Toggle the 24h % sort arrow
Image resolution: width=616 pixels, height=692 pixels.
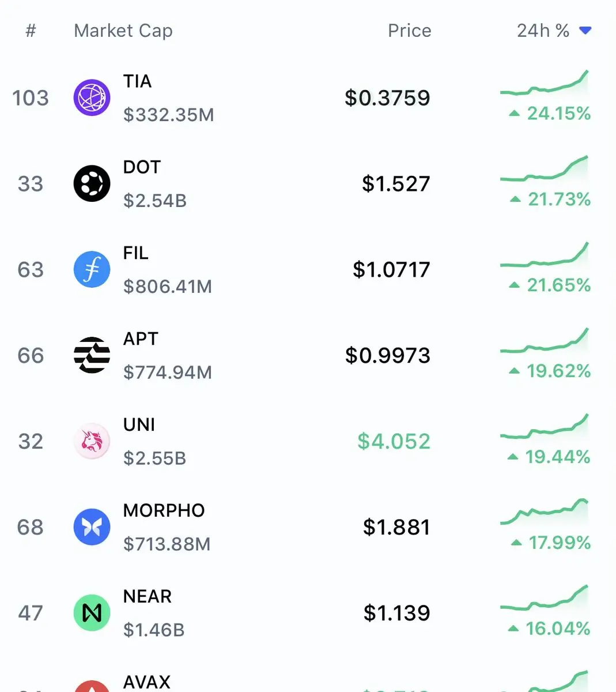point(585,31)
